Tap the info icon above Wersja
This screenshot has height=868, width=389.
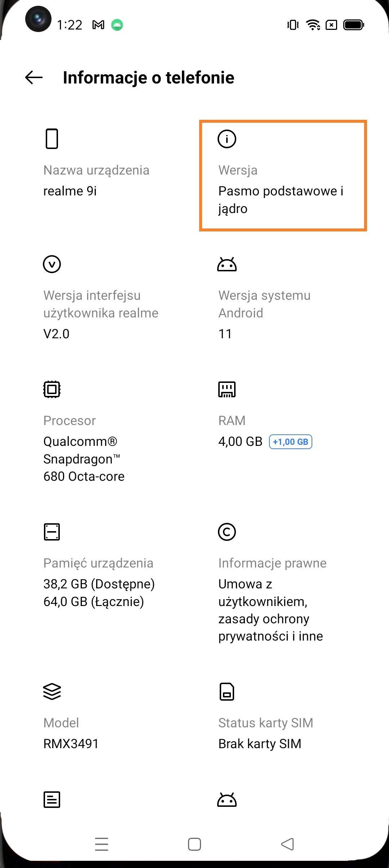[x=227, y=139]
